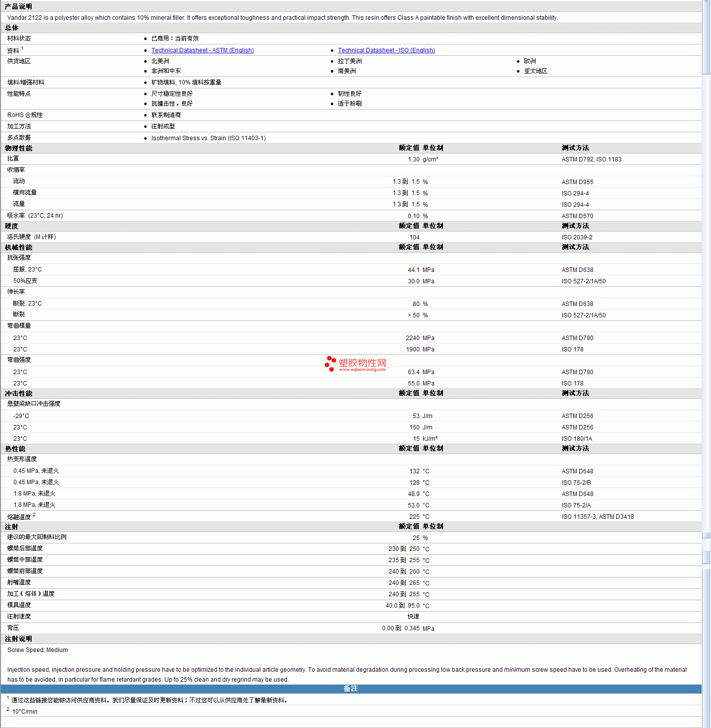Click the "熔融温度" row label
The width and height of the screenshot is (711, 728).
19,517
